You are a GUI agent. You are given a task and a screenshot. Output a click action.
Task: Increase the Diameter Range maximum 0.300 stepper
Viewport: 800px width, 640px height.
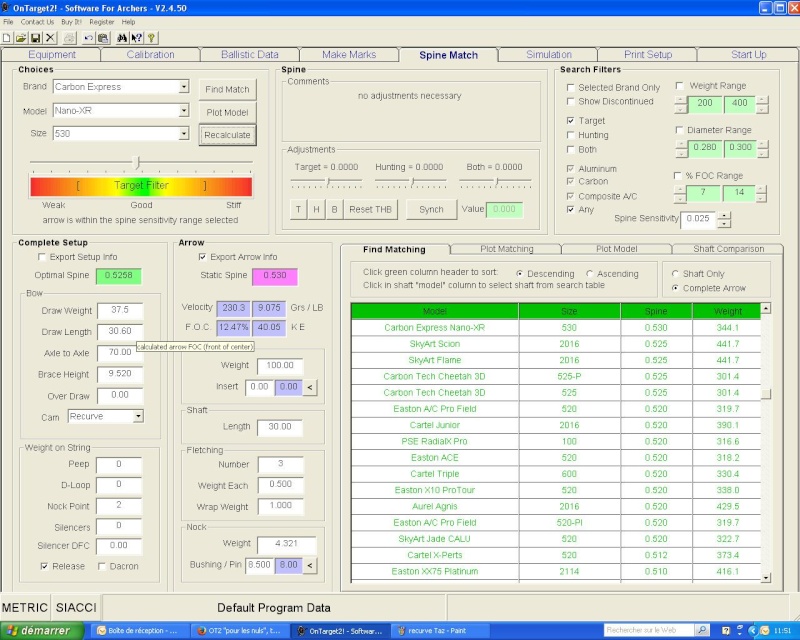[762, 144]
